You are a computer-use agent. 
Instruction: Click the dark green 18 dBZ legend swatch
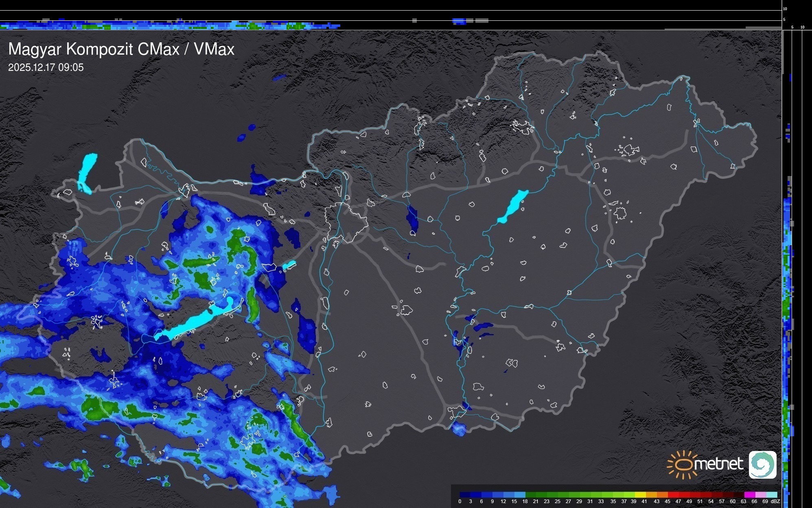[x=530, y=495]
